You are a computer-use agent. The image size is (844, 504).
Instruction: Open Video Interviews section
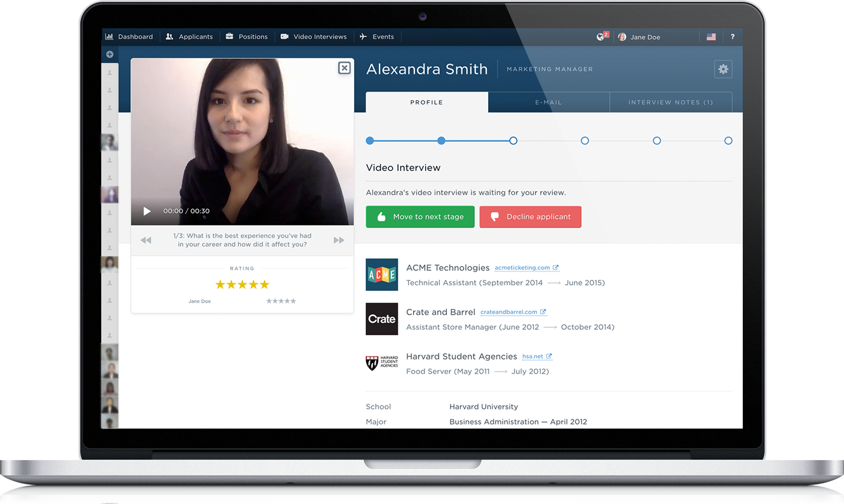(x=313, y=37)
